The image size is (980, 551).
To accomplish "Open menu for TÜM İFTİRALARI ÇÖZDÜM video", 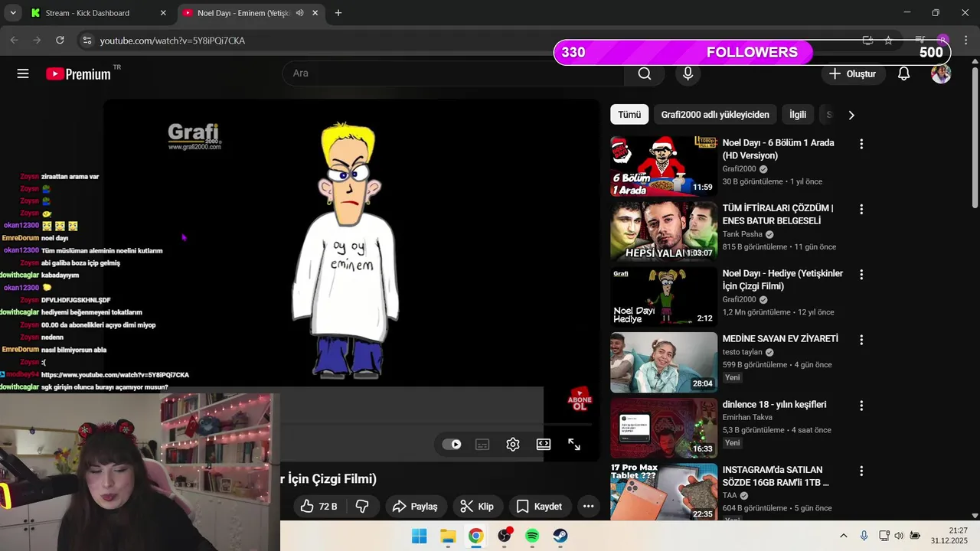I will coord(861,209).
